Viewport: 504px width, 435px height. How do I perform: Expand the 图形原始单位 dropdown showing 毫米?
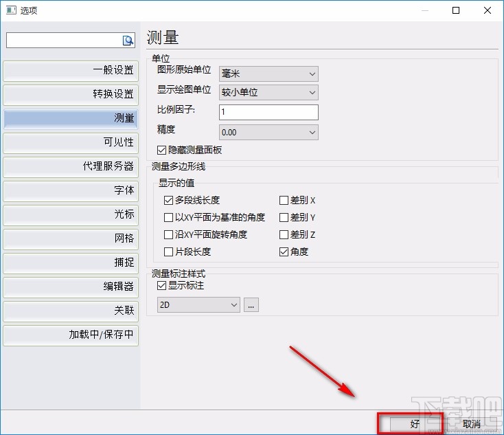pos(268,74)
